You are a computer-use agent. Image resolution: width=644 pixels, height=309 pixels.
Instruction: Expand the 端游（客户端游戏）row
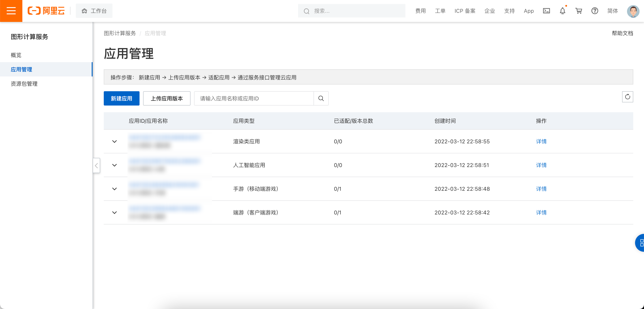coord(114,212)
